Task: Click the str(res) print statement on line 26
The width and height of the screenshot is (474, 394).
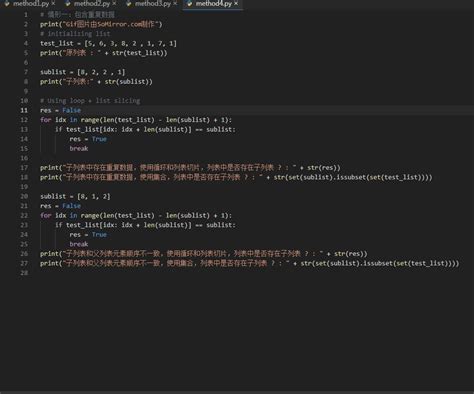Action: pyautogui.click(x=204, y=254)
